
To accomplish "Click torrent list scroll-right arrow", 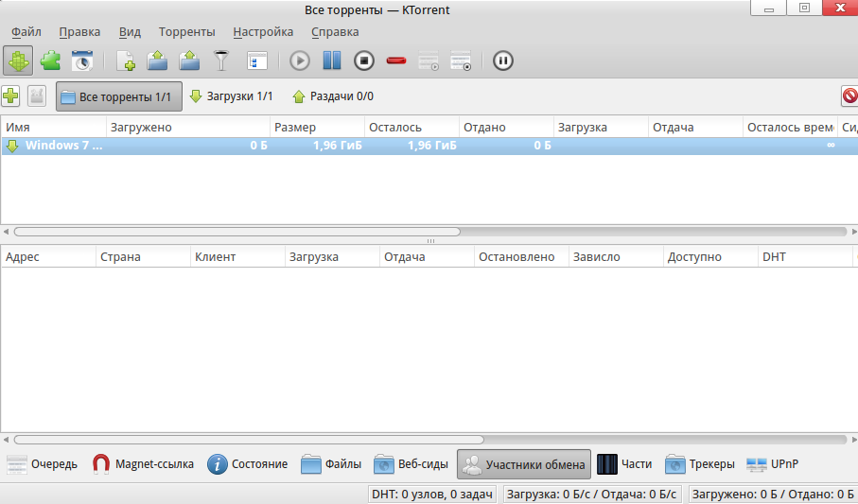I will point(853,232).
